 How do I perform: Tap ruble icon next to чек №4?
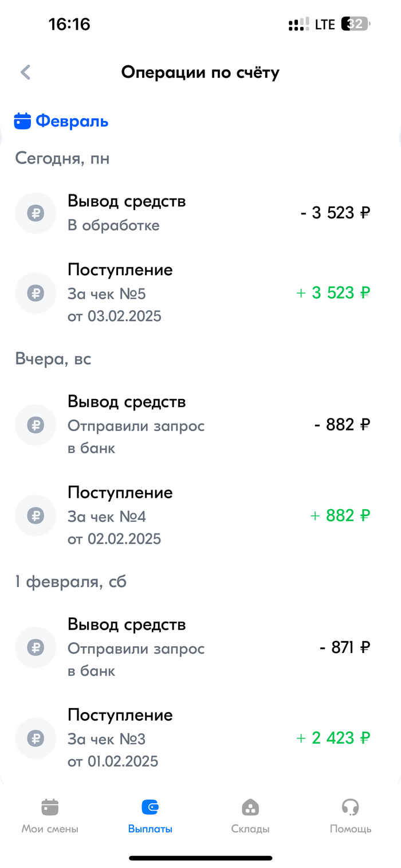(x=36, y=515)
